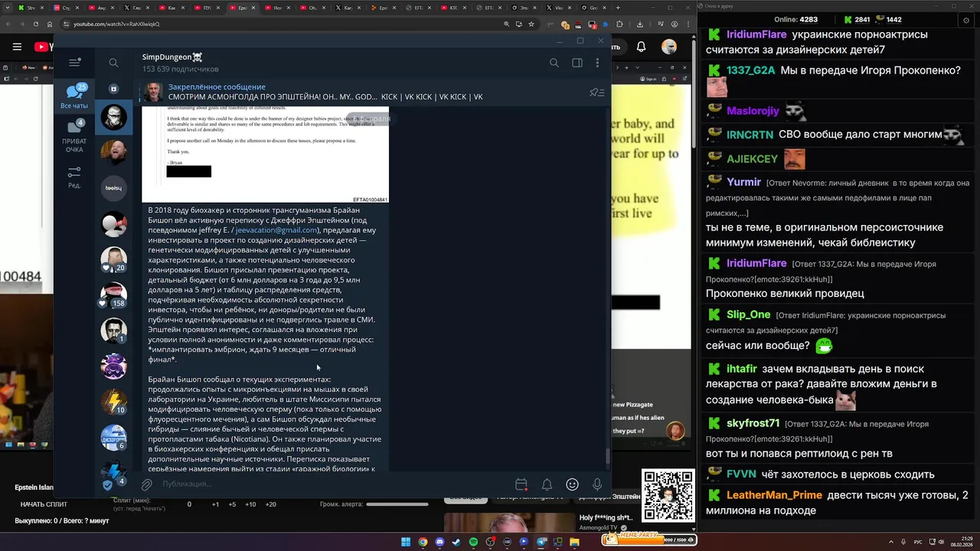Viewport: 980px width, 551px height.
Task: Open the YouTube guide hamburger menu
Action: pos(17,47)
